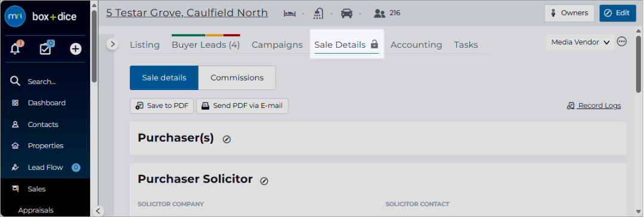The height and width of the screenshot is (217, 644).
Task: Switch to the Buyer Leads (4) tab
Action: coord(206,45)
